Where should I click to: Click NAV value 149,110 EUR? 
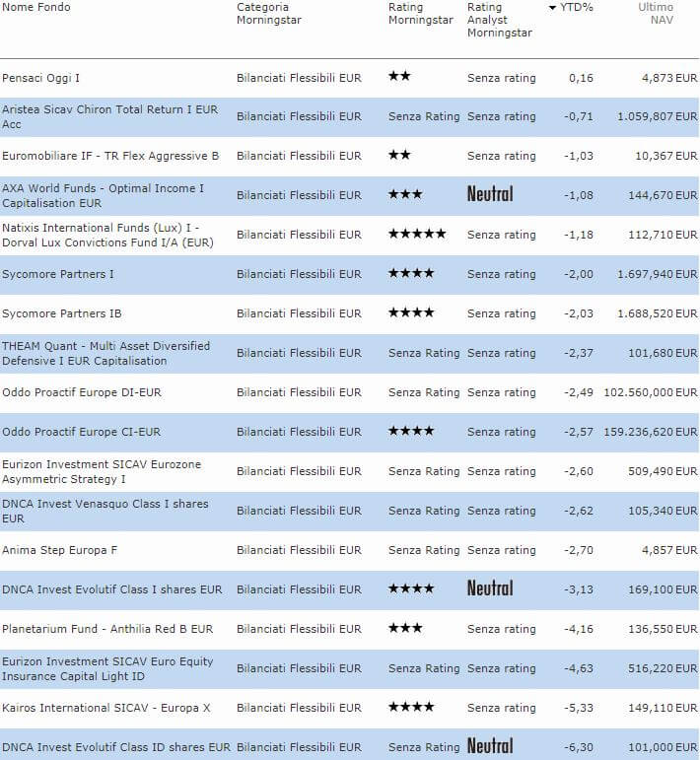663,708
